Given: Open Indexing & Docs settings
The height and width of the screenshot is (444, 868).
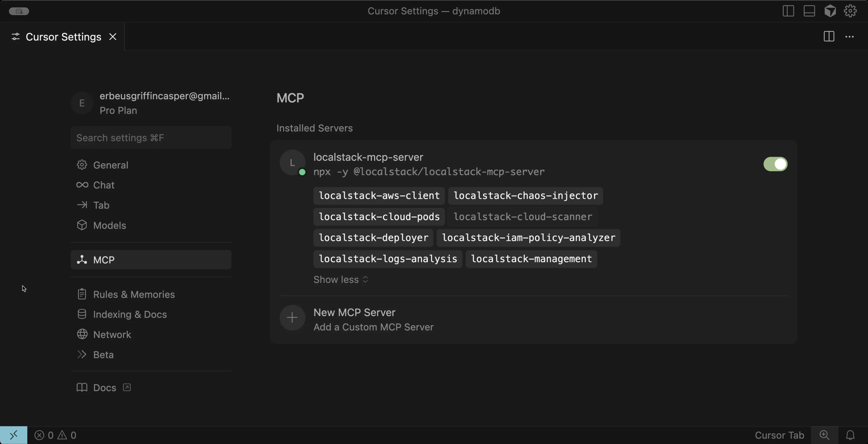Looking at the screenshot, I should click(x=130, y=314).
